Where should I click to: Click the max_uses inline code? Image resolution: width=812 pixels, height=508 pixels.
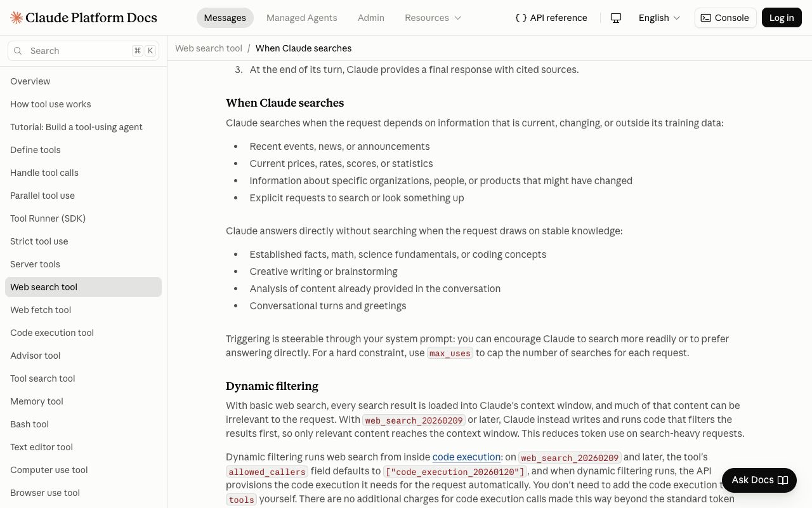click(x=450, y=353)
